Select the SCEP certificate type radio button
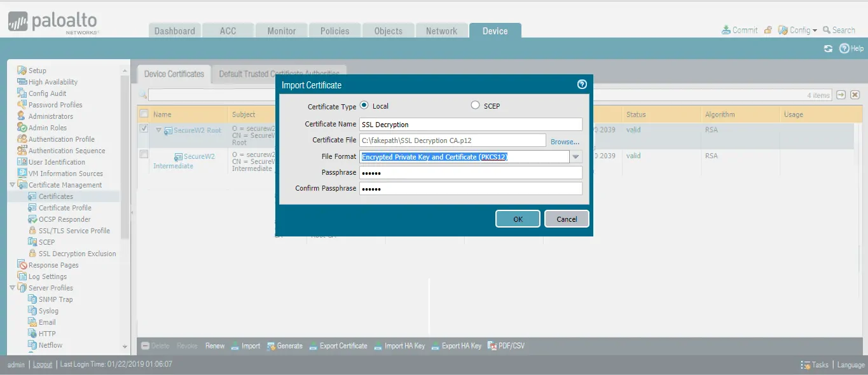Image resolution: width=868 pixels, height=375 pixels. point(475,106)
